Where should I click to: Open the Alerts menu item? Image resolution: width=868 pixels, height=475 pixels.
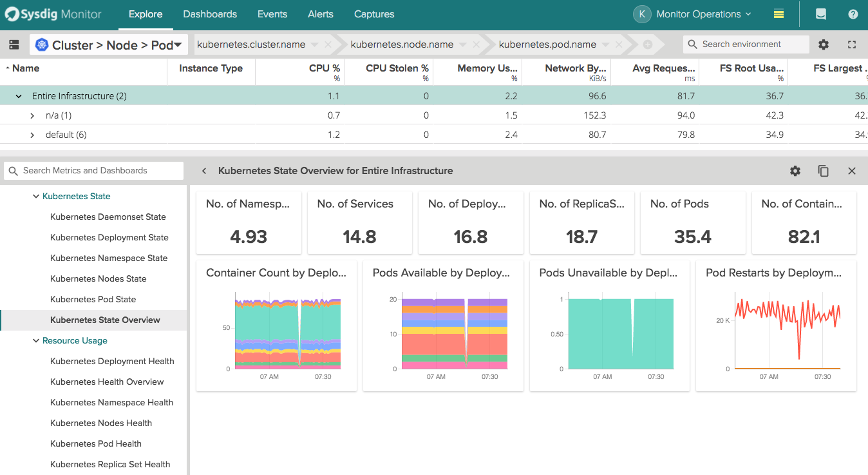[x=320, y=14]
